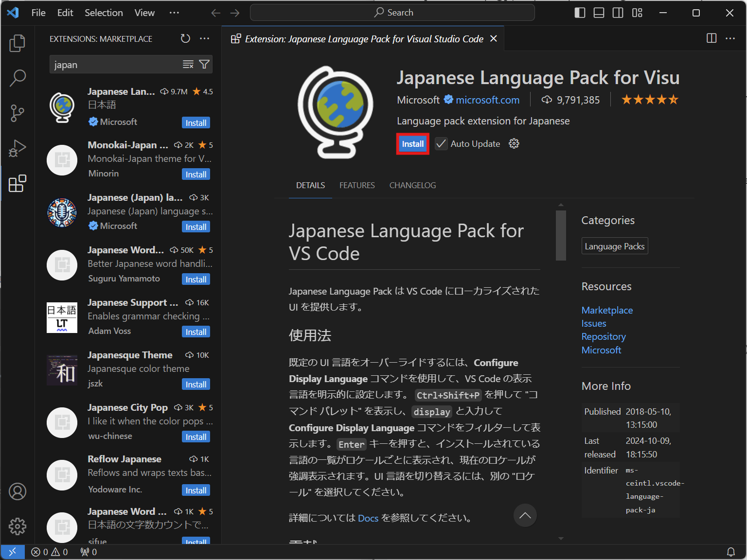Switch to the FEATURES tab
Screen dimensions: 747x560
357,185
